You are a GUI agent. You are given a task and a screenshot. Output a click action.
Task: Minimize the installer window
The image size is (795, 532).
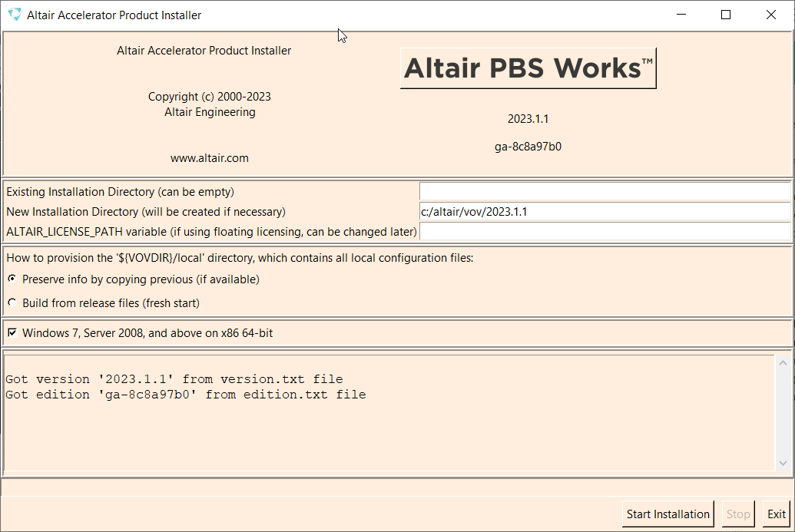(681, 15)
